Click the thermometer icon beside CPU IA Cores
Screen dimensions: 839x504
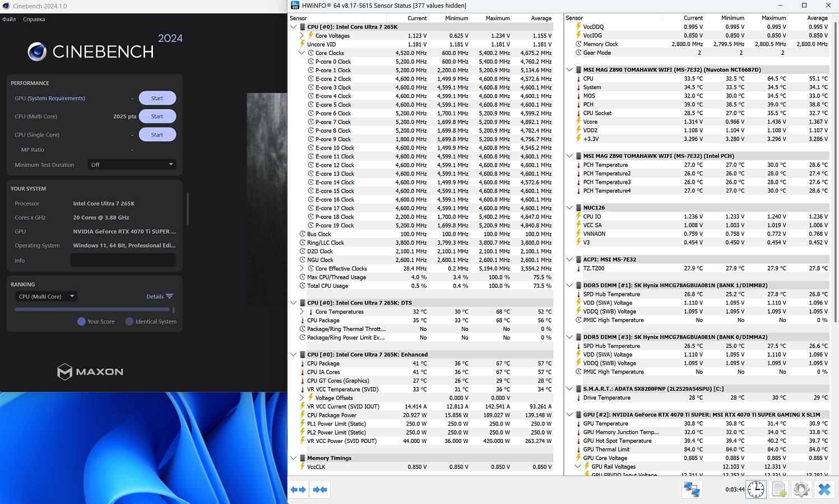coord(302,372)
